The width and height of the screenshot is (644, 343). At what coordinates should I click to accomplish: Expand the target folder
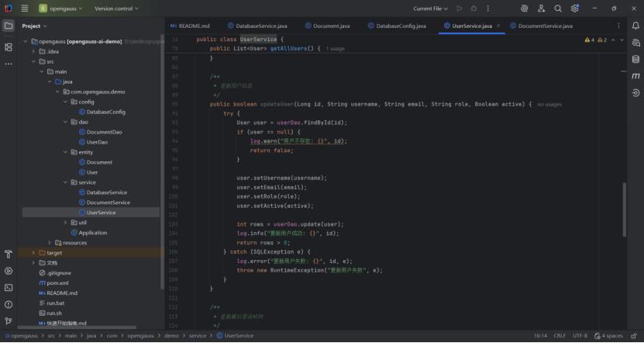pyautogui.click(x=33, y=252)
